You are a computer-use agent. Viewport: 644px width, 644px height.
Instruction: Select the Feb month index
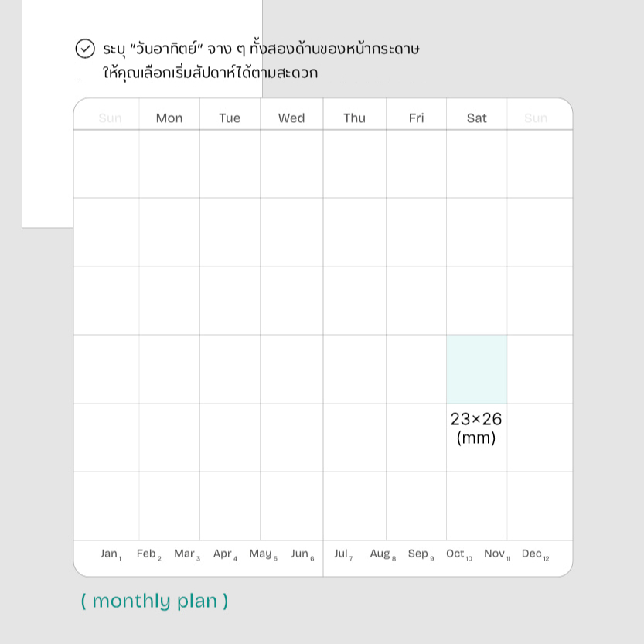tap(149, 554)
